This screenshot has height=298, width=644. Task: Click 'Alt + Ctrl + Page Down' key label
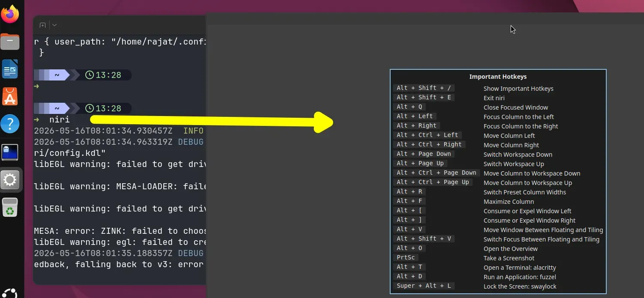pyautogui.click(x=436, y=173)
